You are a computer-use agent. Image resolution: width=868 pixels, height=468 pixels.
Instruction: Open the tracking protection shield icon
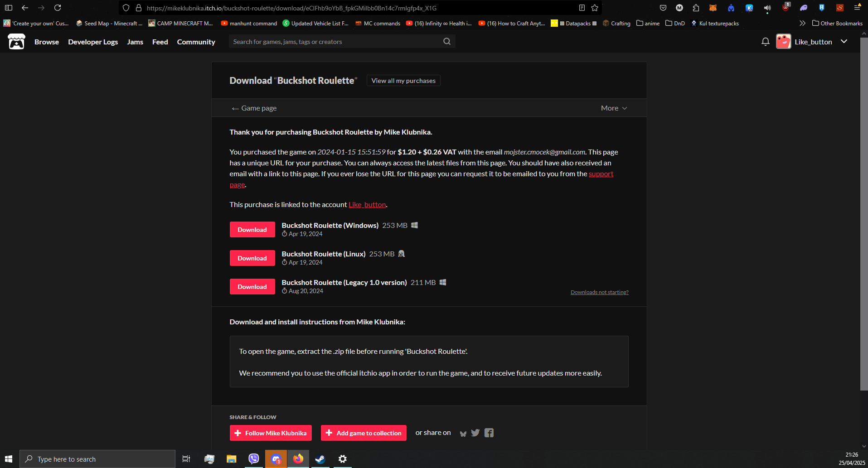pyautogui.click(x=126, y=8)
